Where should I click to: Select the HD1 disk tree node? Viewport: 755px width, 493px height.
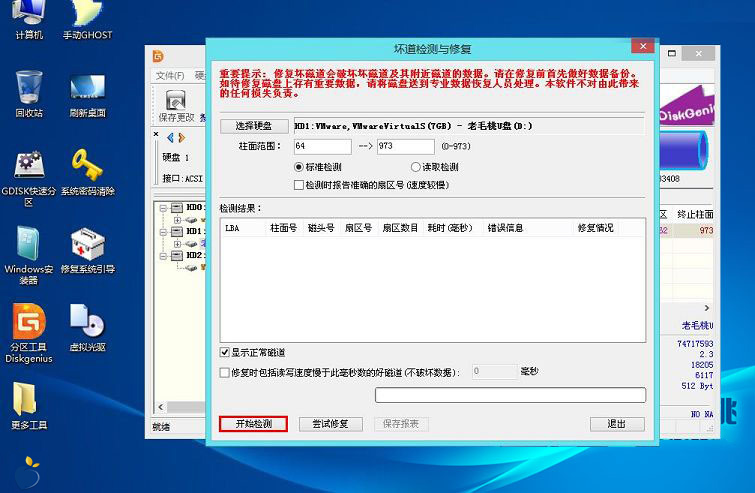coord(189,232)
